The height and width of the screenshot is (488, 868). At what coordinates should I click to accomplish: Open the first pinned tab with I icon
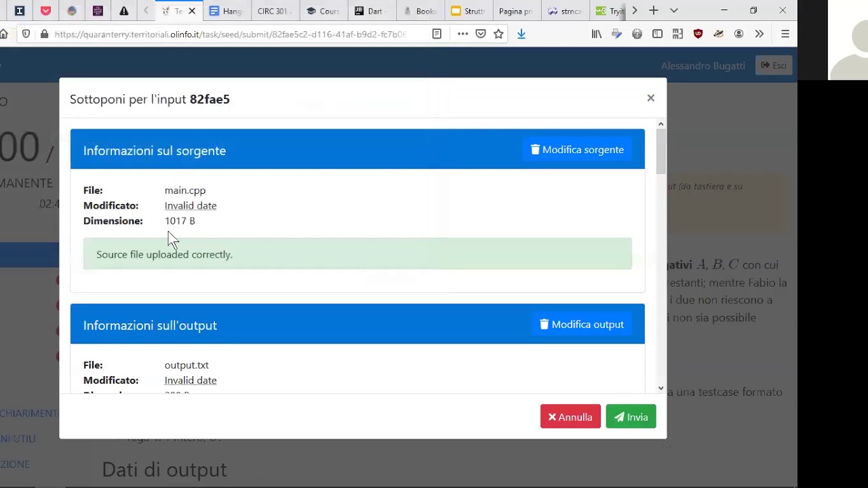click(x=19, y=11)
